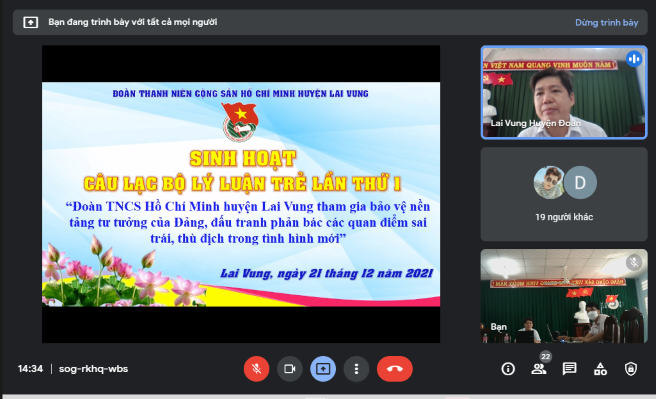Click the D avatar in others tile
Viewport: 656px width, 399px height.
580,183
